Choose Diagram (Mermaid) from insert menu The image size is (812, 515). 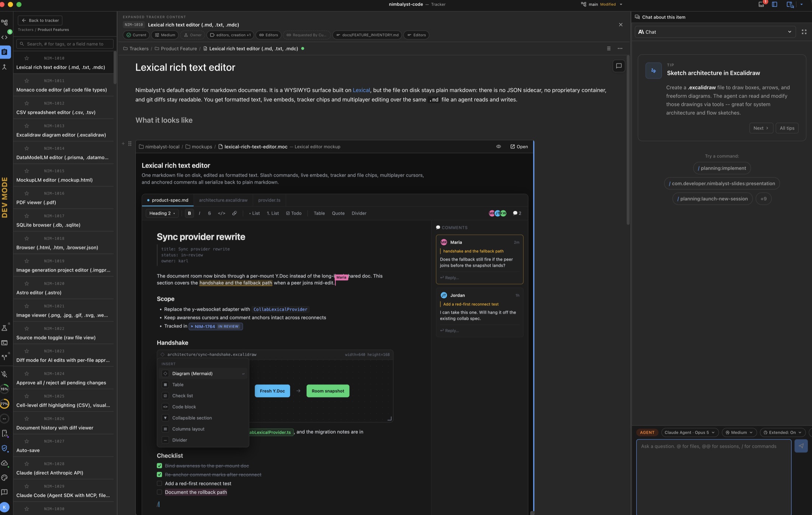[203, 374]
